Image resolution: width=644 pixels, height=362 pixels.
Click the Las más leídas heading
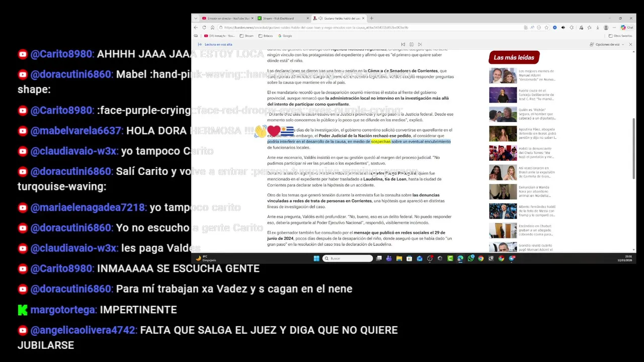514,57
